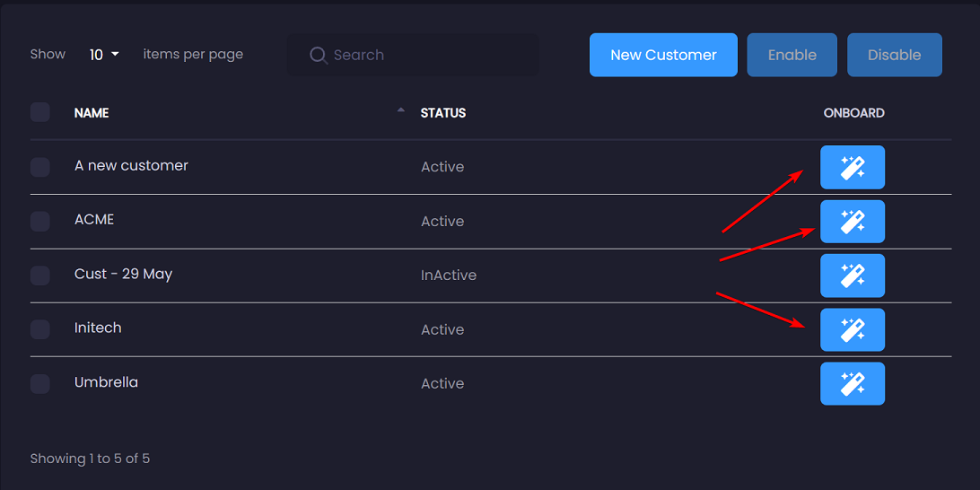Click the New Customer button
Viewport: 980px width, 490px height.
[663, 55]
